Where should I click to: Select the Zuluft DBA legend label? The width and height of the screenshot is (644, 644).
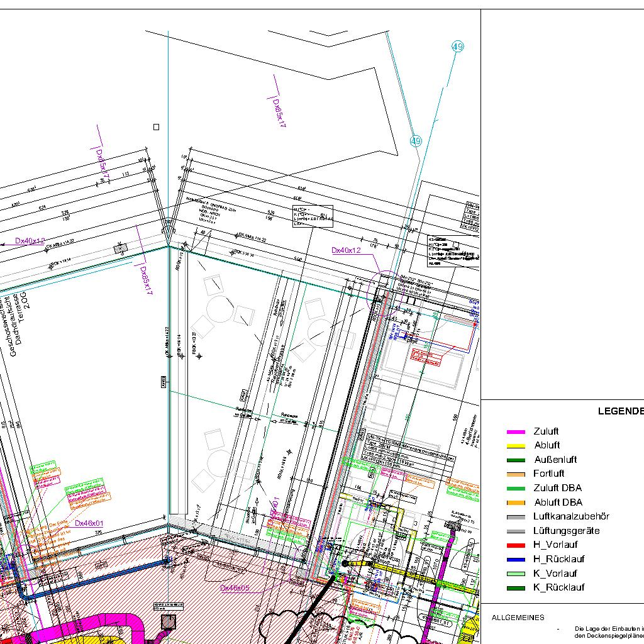click(557, 488)
